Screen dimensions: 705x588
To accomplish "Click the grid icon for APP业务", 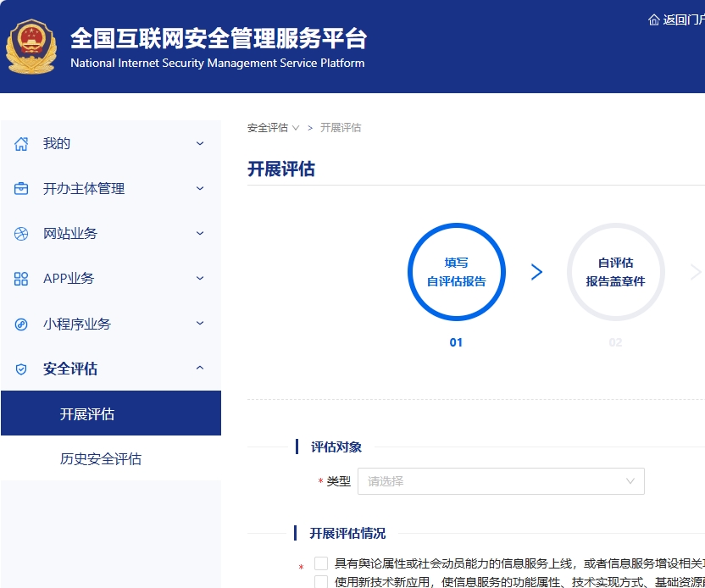I will click(22, 279).
